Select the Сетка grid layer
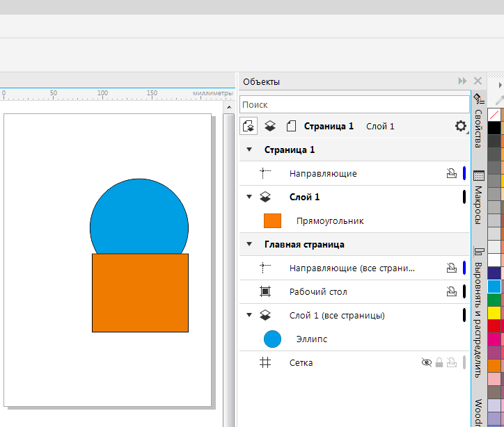Viewport: 504px width, 427px height. (301, 362)
